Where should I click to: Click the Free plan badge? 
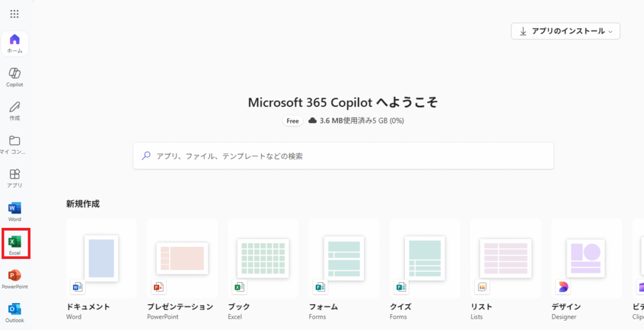(292, 121)
